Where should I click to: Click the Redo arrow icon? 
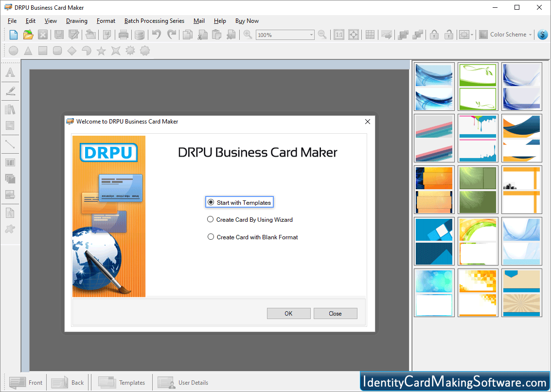172,35
